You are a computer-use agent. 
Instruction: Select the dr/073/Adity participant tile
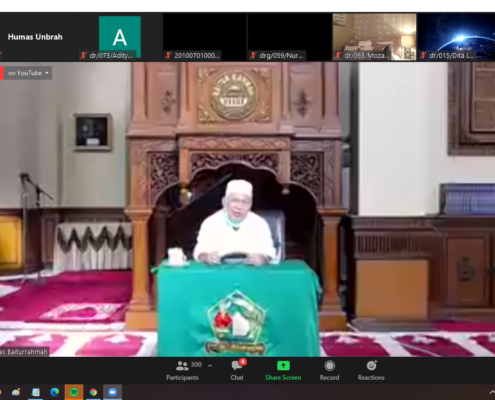click(x=120, y=37)
